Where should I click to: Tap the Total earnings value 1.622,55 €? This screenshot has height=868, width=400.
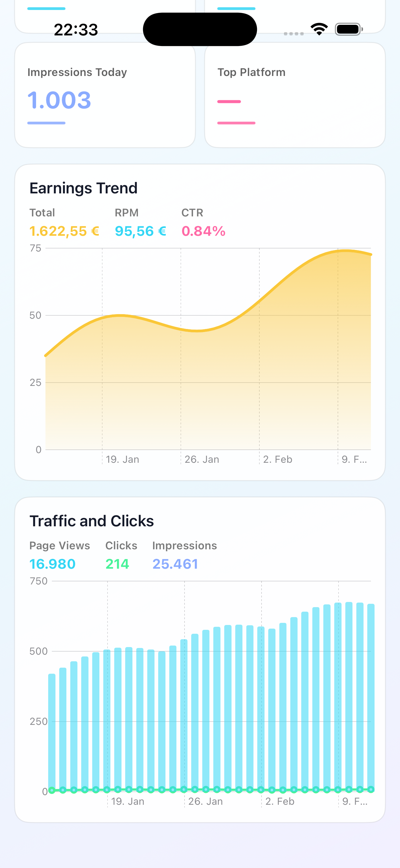pyautogui.click(x=64, y=231)
